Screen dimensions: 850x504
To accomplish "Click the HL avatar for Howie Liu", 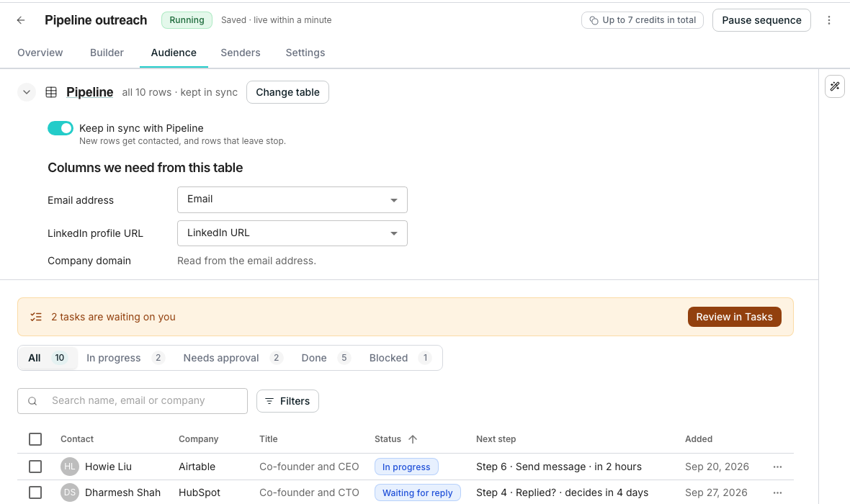I will [70, 467].
